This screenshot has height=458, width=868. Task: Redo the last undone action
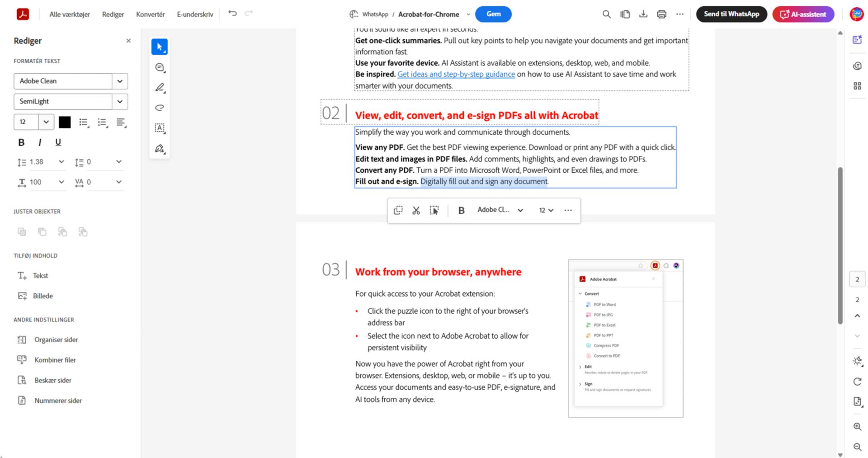coord(249,13)
